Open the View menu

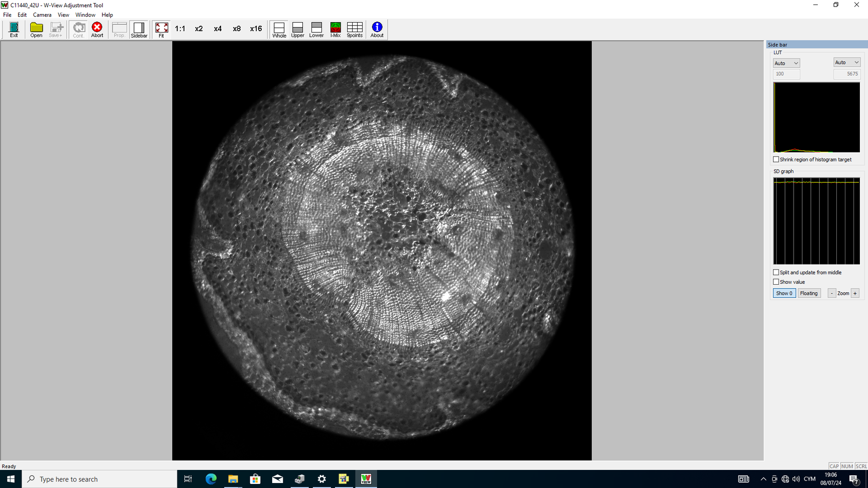click(x=63, y=15)
